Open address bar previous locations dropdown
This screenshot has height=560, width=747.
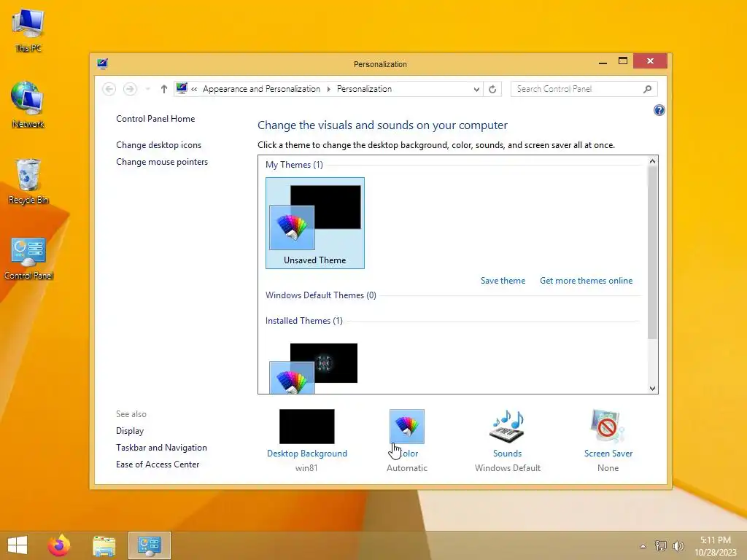tap(476, 89)
